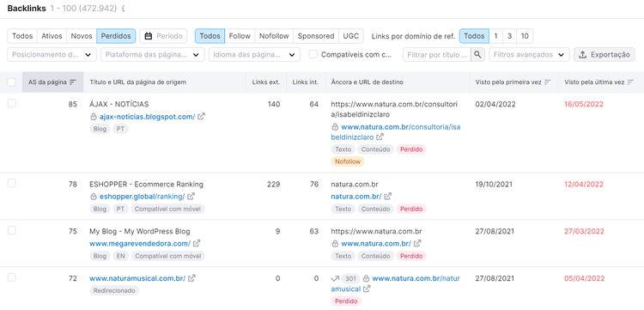
Task: Limit to 10 links per domain
Action: 525,36
